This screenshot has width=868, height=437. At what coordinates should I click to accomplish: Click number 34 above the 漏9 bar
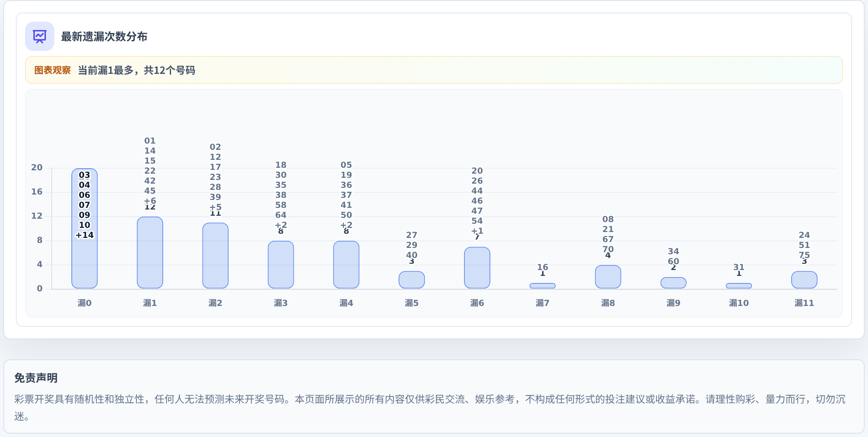point(674,251)
